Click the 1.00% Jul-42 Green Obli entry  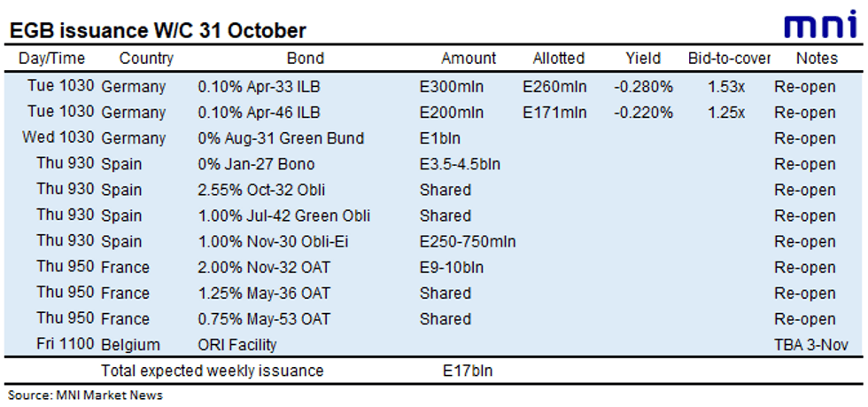pyautogui.click(x=284, y=215)
